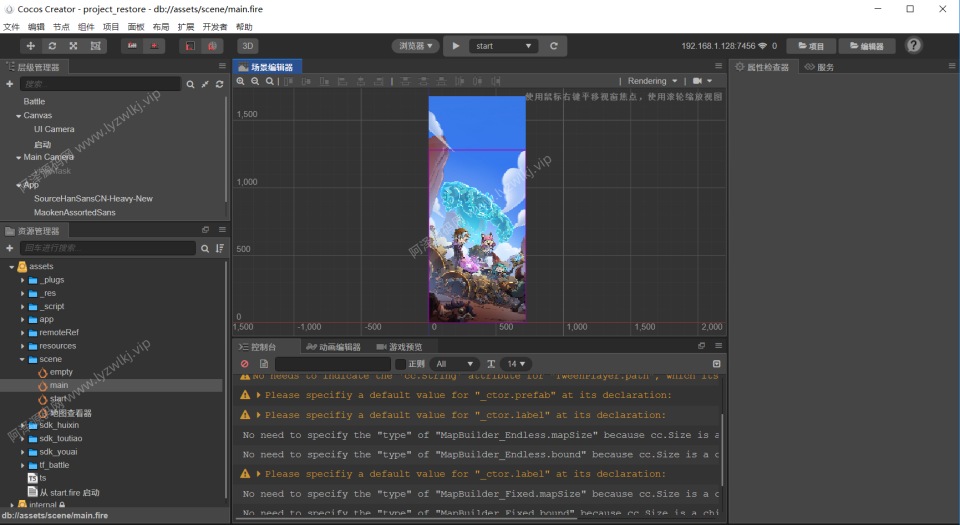Click the console filter input field
Screen dimensions: 960x525
(333, 364)
